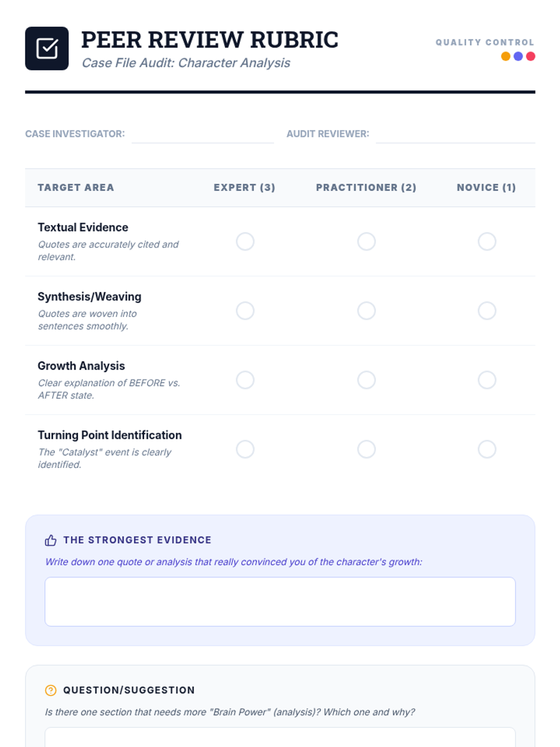Click the orange Quality Control dot

click(505, 56)
